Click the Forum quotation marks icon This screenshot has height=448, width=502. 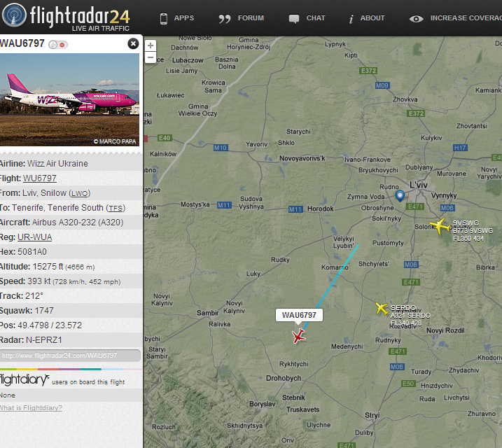click(x=225, y=19)
